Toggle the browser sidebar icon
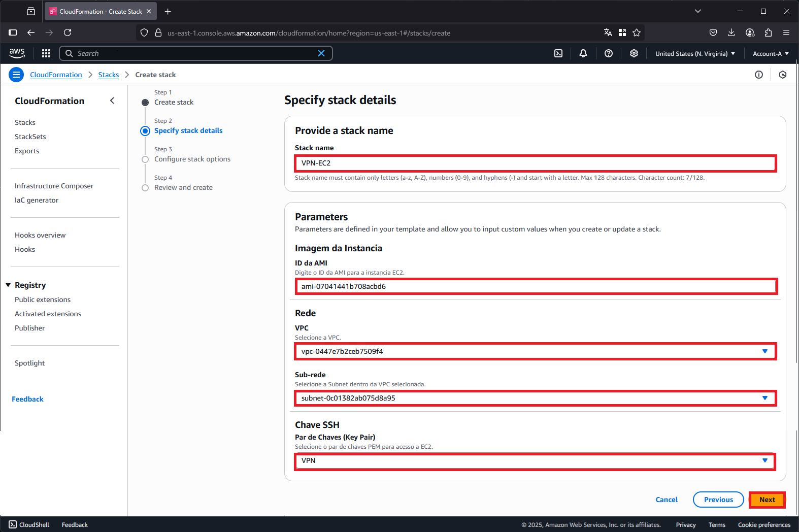Screen dimensions: 799x532 click(13, 32)
